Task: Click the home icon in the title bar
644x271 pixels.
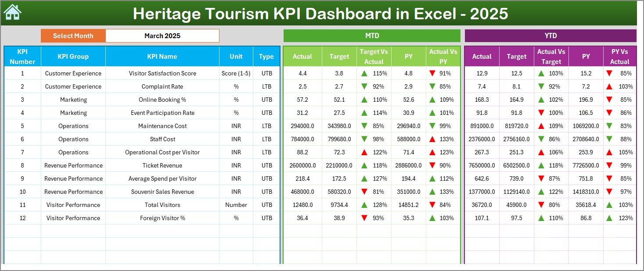Action: 12,13
